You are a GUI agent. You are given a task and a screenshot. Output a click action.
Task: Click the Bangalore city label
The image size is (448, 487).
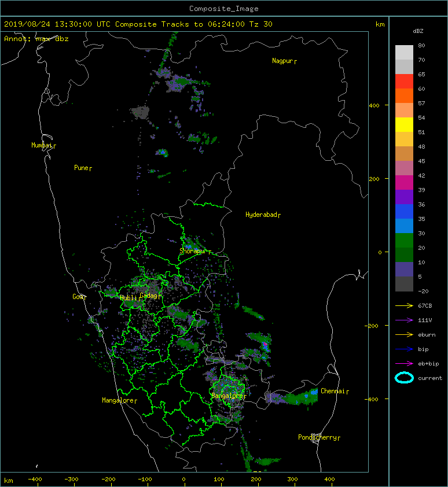click(x=227, y=396)
